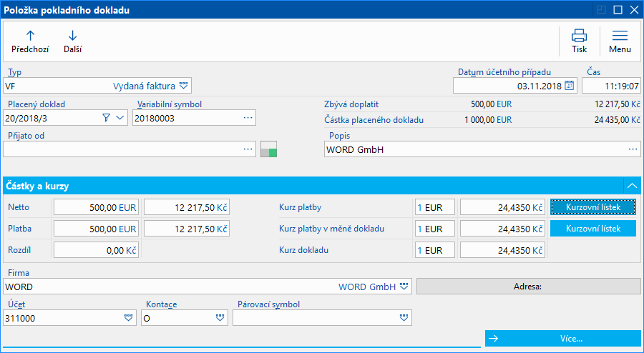The height and width of the screenshot is (353, 644).
Task: Click the Čas time field
Action: [611, 86]
